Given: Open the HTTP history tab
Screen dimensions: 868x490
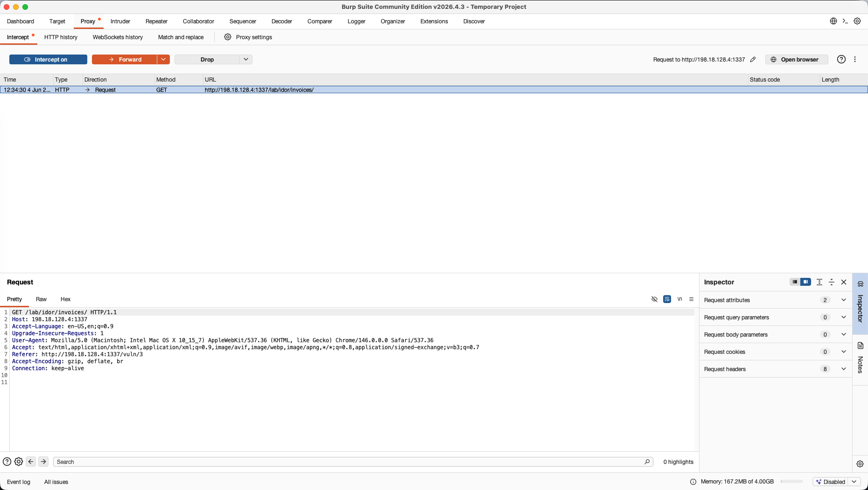Looking at the screenshot, I should (61, 37).
